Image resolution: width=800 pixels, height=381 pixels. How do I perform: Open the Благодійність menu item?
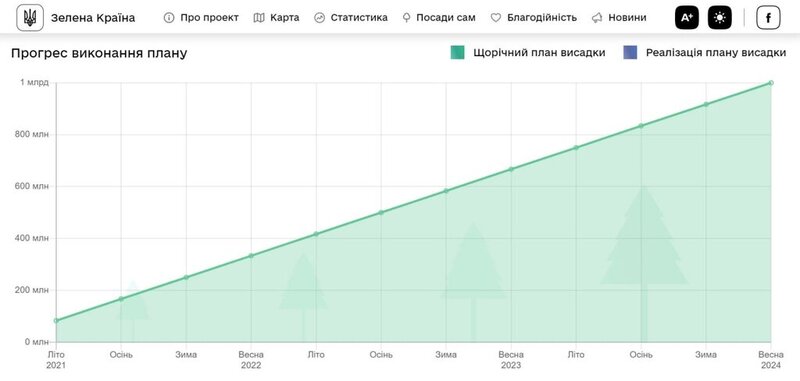542,18
